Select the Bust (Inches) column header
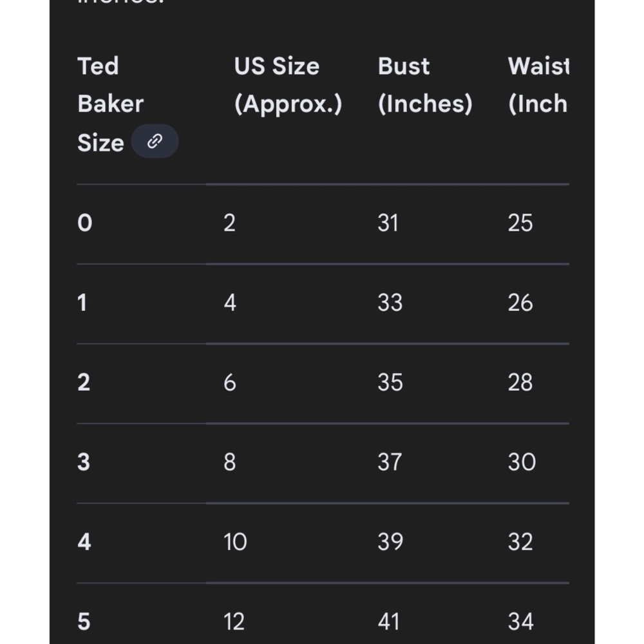Viewport: 644px width, 644px height. tap(425, 85)
